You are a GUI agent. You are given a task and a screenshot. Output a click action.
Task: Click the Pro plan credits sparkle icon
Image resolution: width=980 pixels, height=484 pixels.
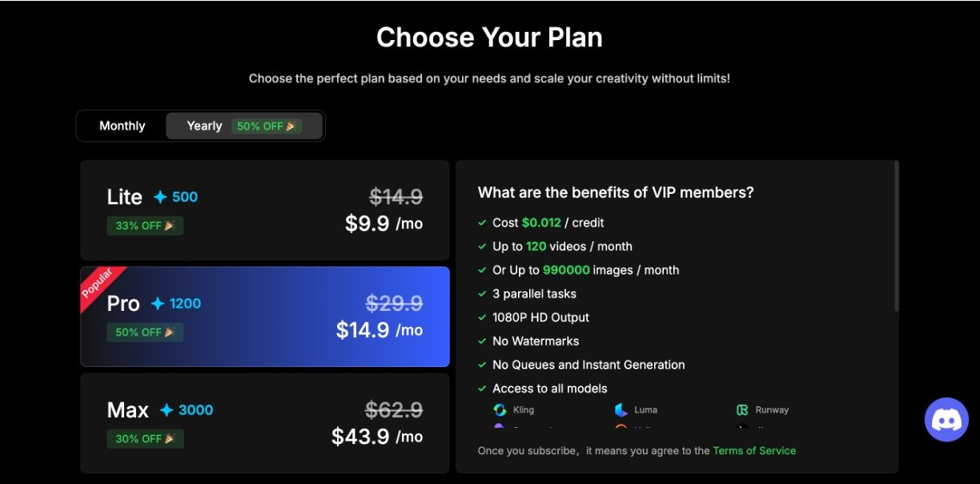[158, 304]
